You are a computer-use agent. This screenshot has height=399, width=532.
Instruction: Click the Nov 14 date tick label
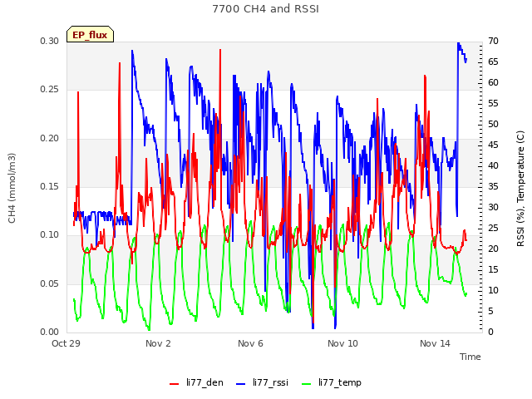(435, 343)
